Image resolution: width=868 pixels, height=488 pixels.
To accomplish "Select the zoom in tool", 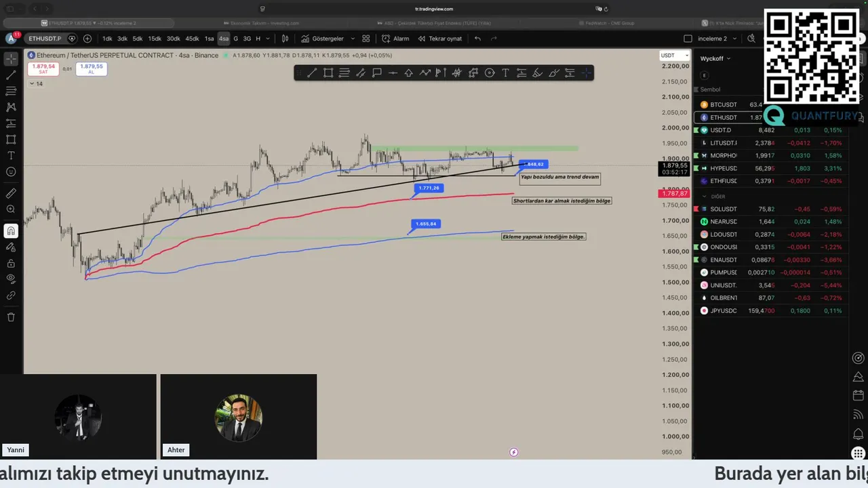I will point(11,209).
